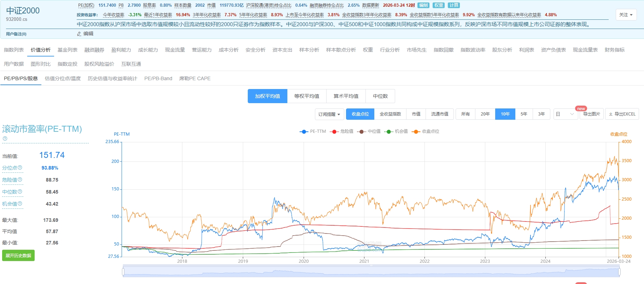This screenshot has width=644, height=284.
Task: Click the download icon in 导出EXCEL button
Action: [x=611, y=114]
